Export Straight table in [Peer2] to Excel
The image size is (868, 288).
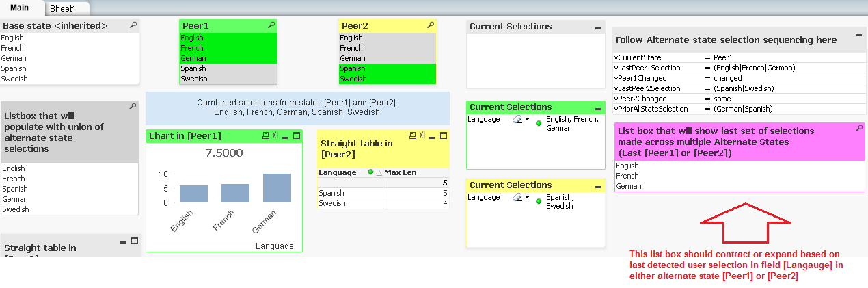[423, 136]
